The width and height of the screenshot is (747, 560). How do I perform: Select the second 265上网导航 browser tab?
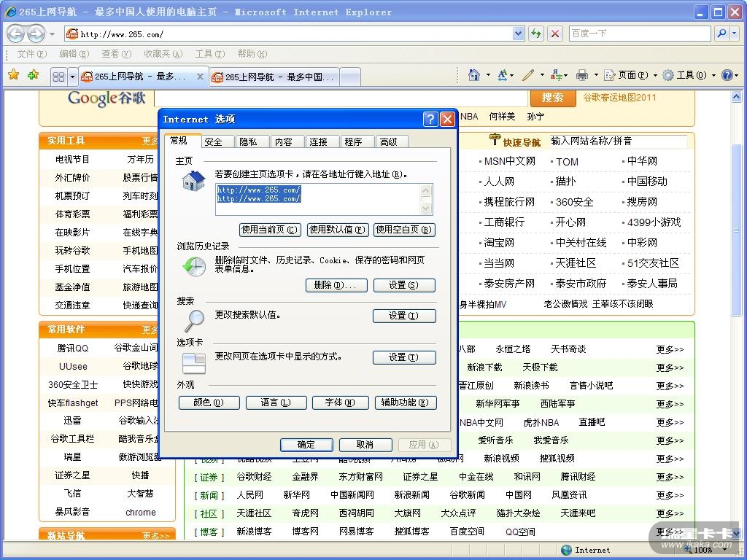pos(274,77)
